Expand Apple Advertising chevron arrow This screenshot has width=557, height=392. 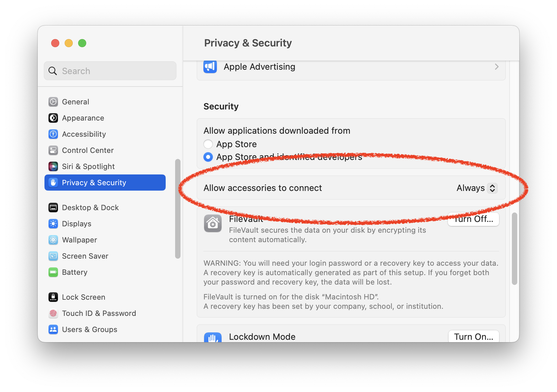[497, 67]
